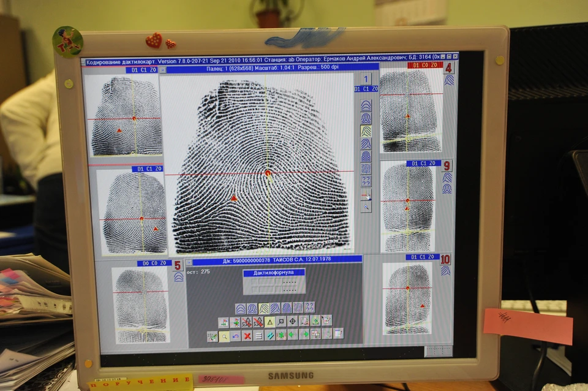Select finger number 4 button
This screenshot has height=391, width=588.
pos(449,68)
